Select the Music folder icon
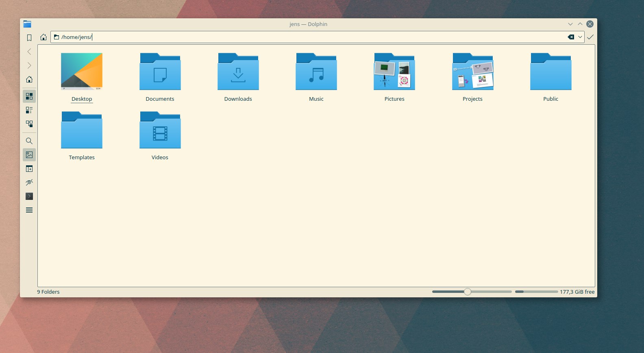Viewport: 644px width, 353px height. point(316,71)
